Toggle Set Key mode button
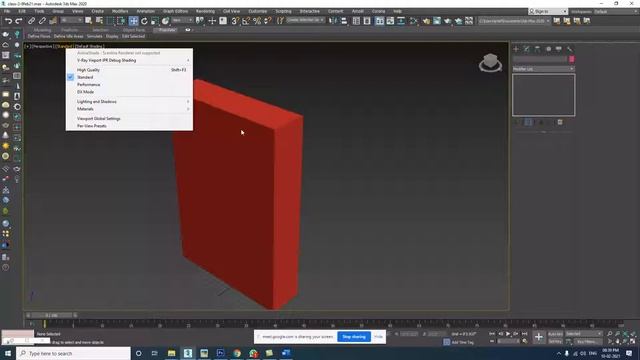The image size is (640, 360). coord(555,341)
